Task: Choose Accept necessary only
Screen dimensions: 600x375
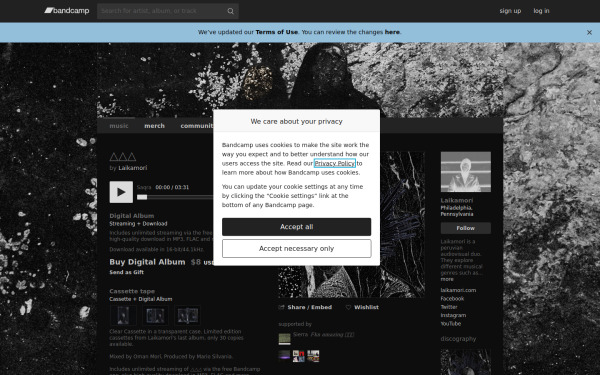Action: tap(297, 249)
